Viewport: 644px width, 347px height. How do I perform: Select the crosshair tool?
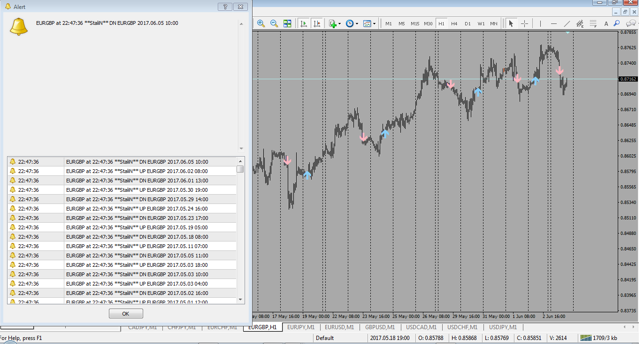pos(524,23)
